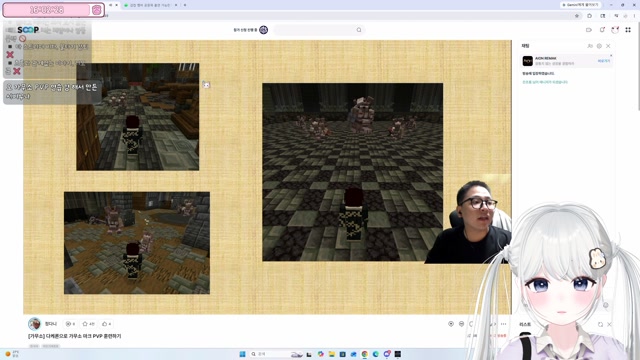The image size is (640, 360).
Task: Click the Gemini button in title bar
Action: pos(580,5)
